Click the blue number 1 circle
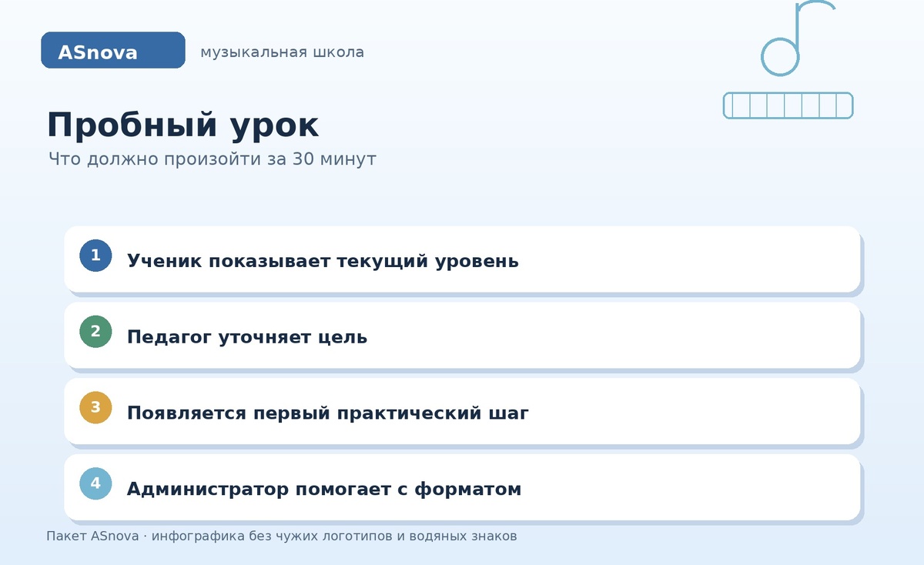The width and height of the screenshot is (924, 565). 95,256
